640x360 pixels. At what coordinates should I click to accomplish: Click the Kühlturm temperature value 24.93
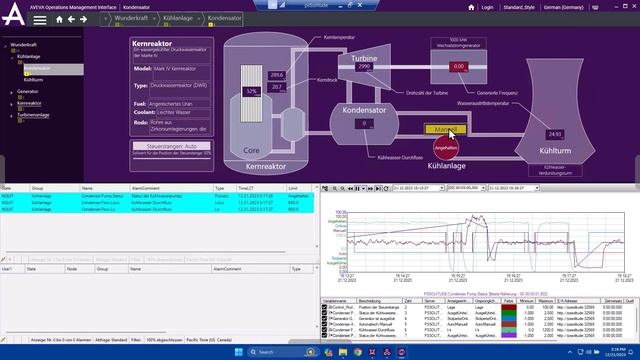555,134
